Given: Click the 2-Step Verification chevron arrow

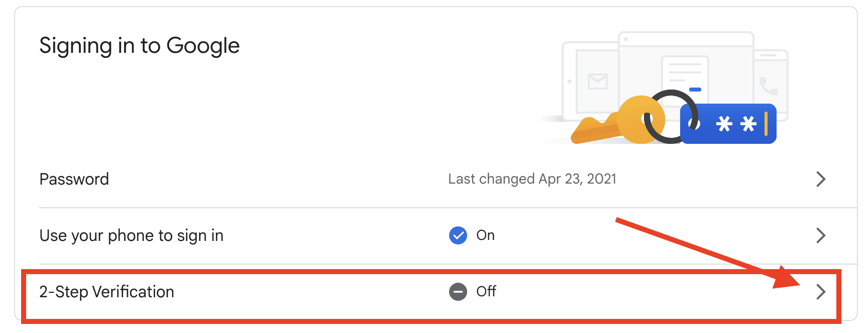Looking at the screenshot, I should (821, 292).
